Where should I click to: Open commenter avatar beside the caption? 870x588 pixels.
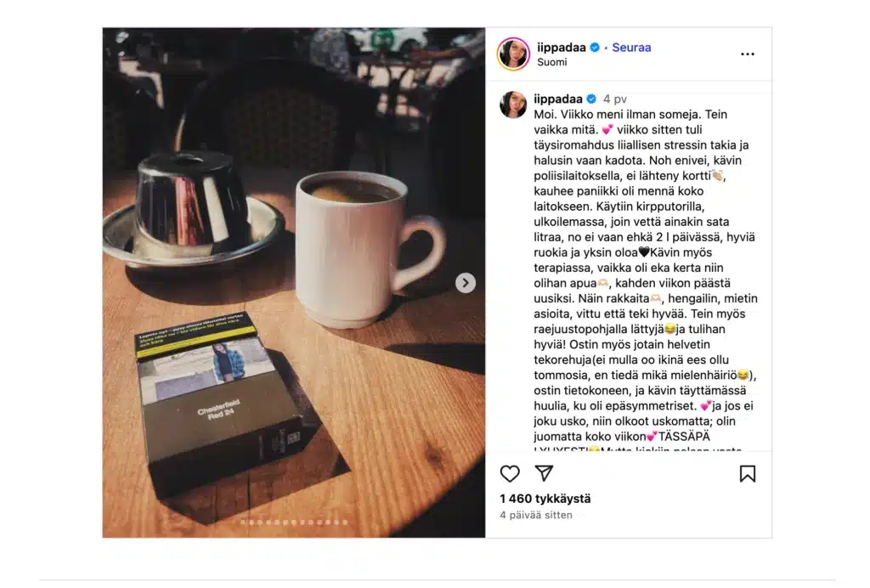[x=513, y=105]
